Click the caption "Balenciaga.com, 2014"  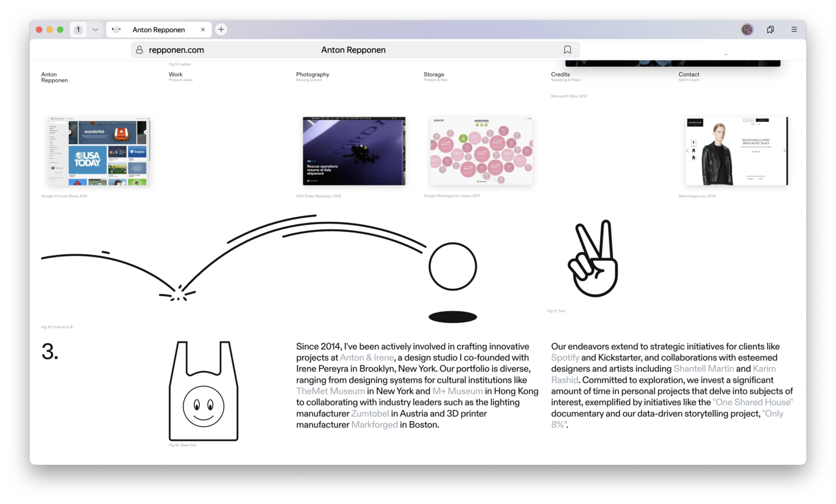tap(697, 196)
